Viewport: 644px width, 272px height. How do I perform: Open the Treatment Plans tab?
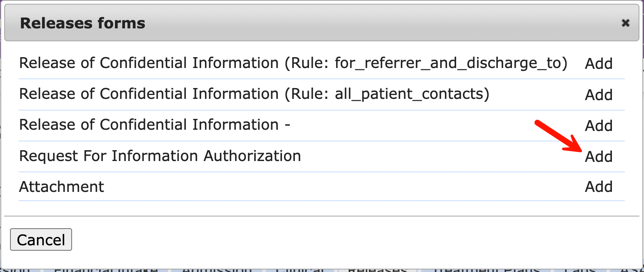pos(487,269)
